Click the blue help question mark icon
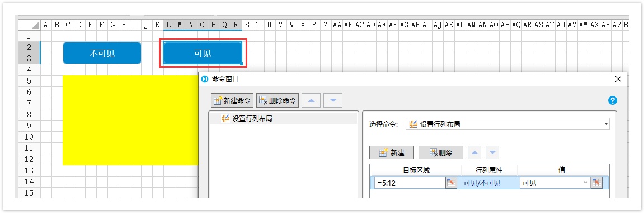 (612, 100)
